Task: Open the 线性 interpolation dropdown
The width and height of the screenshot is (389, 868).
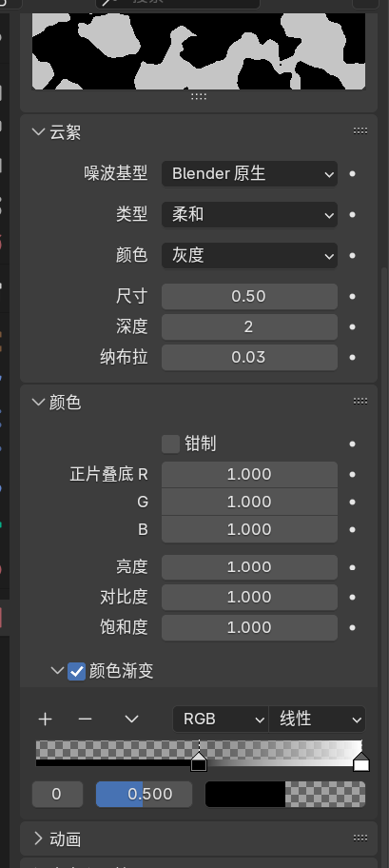Action: 317,720
